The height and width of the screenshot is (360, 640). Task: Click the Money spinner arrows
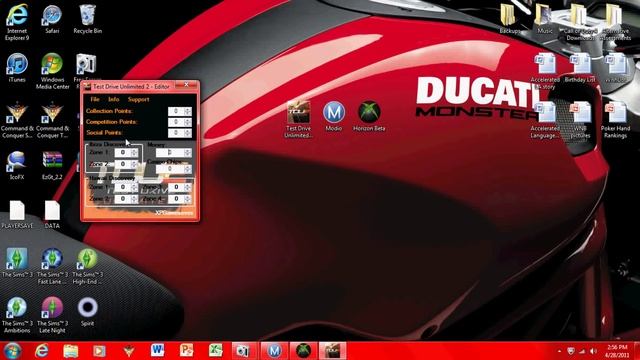(188, 153)
